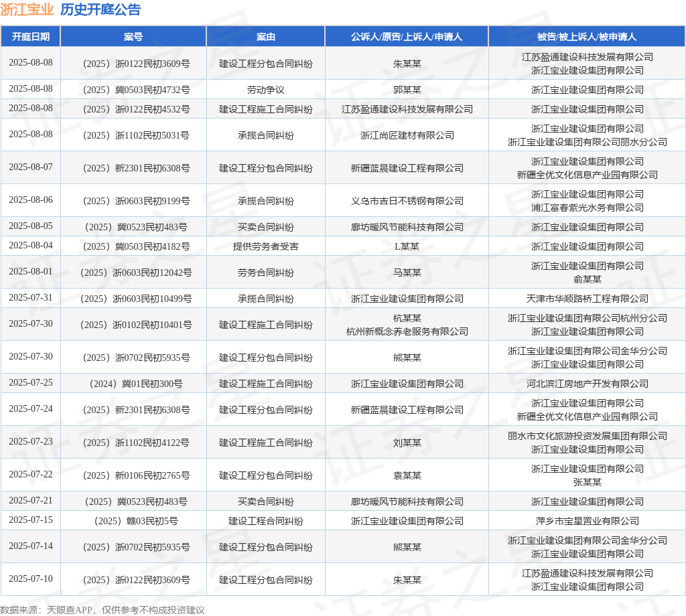The width and height of the screenshot is (686, 616).
Task: Click case number 浙0603民初12042号
Action: pyautogui.click(x=137, y=273)
